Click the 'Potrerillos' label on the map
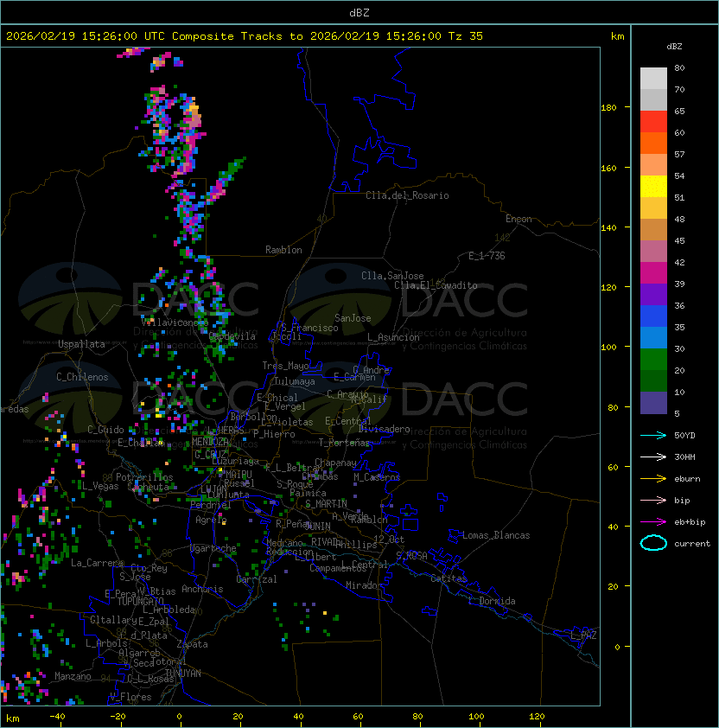This screenshot has height=728, width=719. (144, 477)
